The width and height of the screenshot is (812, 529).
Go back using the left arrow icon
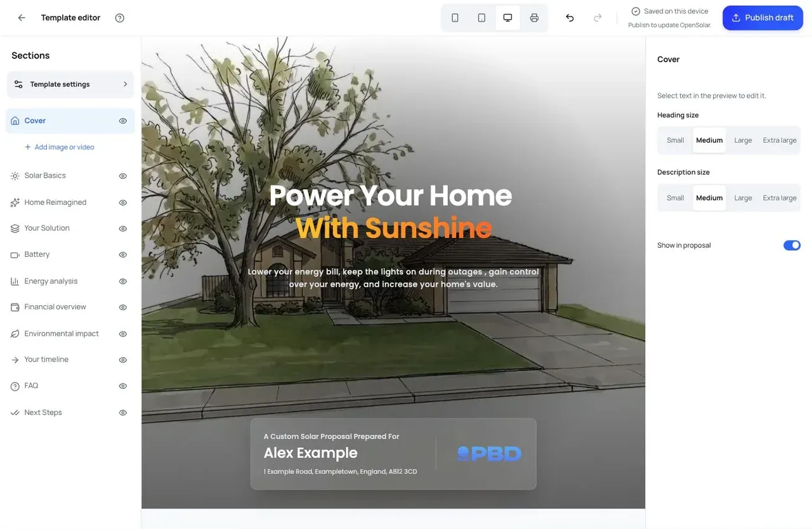pyautogui.click(x=22, y=18)
